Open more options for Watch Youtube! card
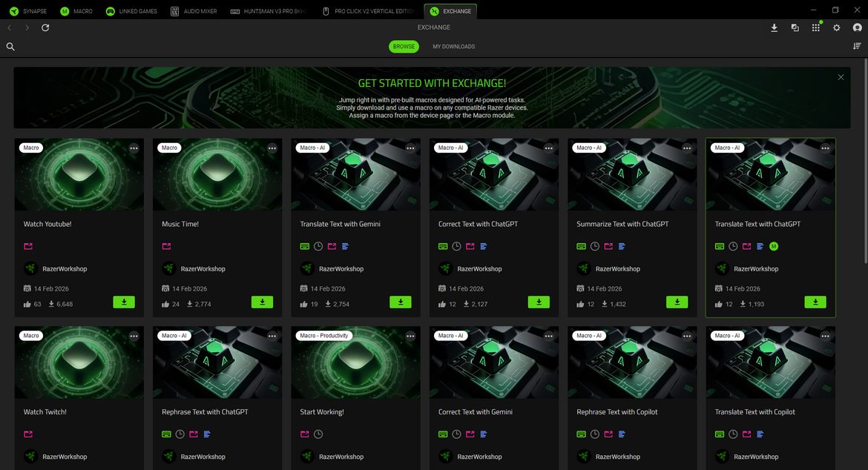 134,148
